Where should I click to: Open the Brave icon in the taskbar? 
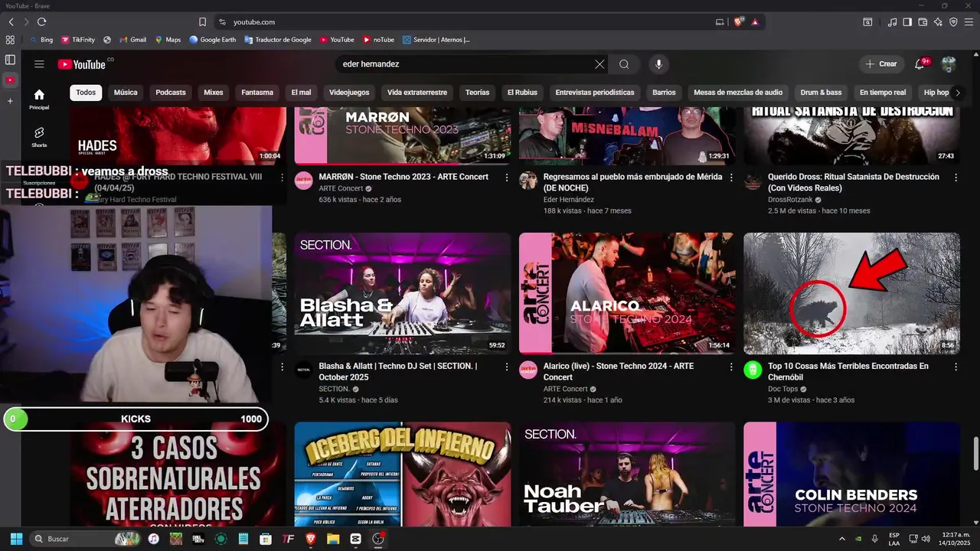click(x=311, y=539)
